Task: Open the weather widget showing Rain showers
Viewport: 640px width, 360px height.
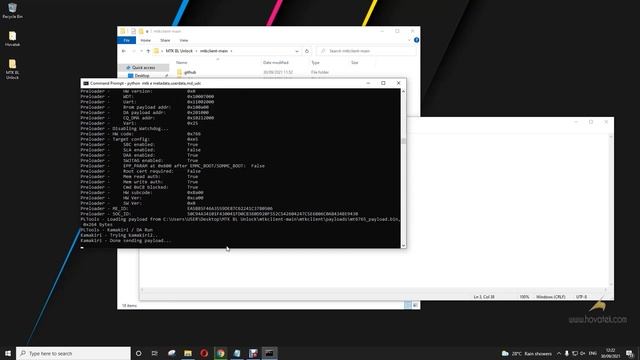Action: (527, 353)
